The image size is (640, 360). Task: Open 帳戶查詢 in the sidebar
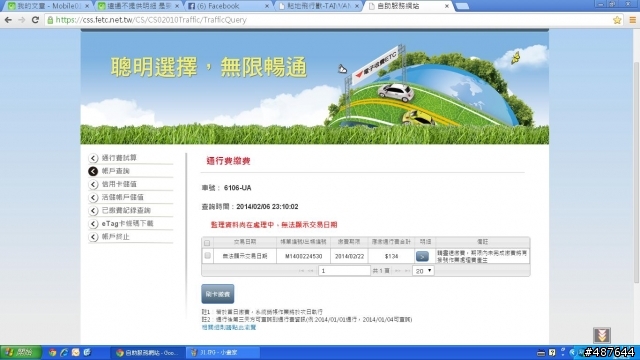[116, 171]
